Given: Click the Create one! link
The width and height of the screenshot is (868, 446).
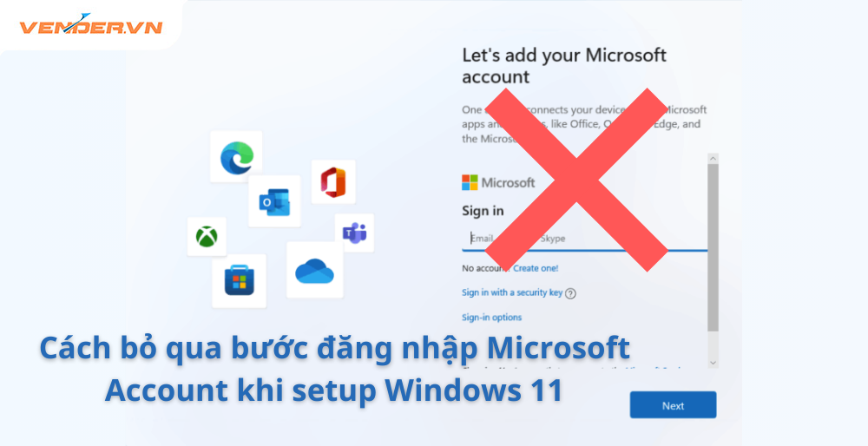Looking at the screenshot, I should tap(536, 268).
